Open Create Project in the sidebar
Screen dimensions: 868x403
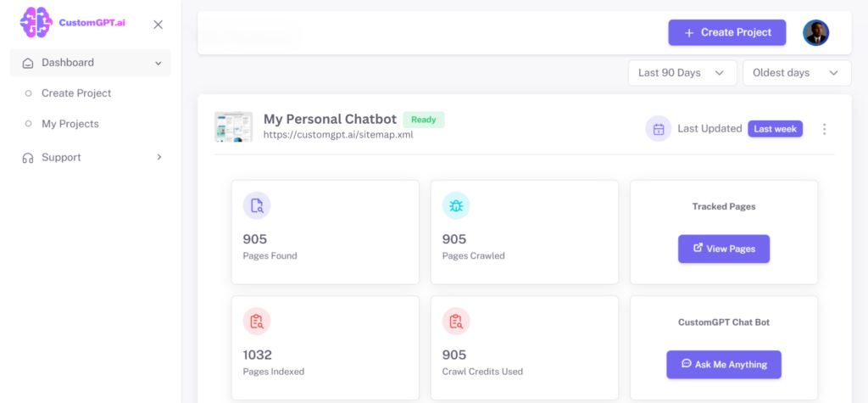76,93
